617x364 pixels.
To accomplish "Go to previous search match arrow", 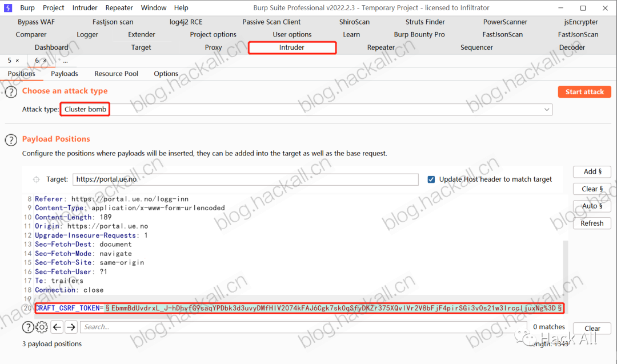I will tap(57, 327).
